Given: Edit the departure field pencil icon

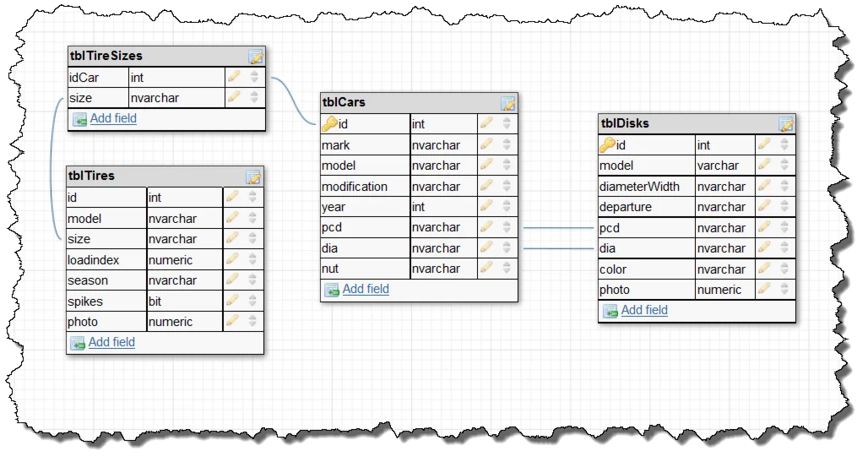Looking at the screenshot, I should pyautogui.click(x=764, y=206).
